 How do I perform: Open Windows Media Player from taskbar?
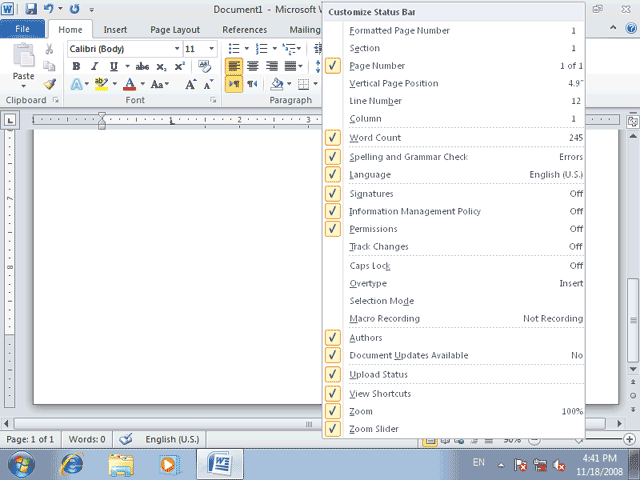coord(169,464)
